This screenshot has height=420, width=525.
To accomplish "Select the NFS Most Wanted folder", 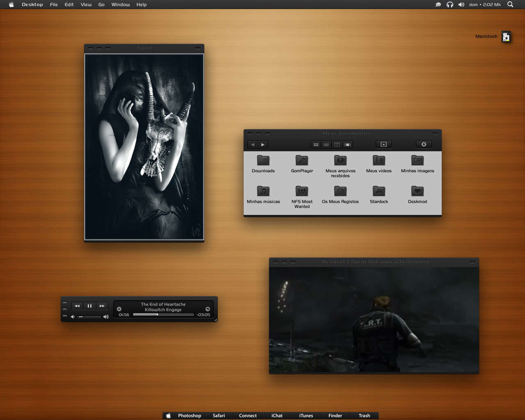I will tap(302, 197).
